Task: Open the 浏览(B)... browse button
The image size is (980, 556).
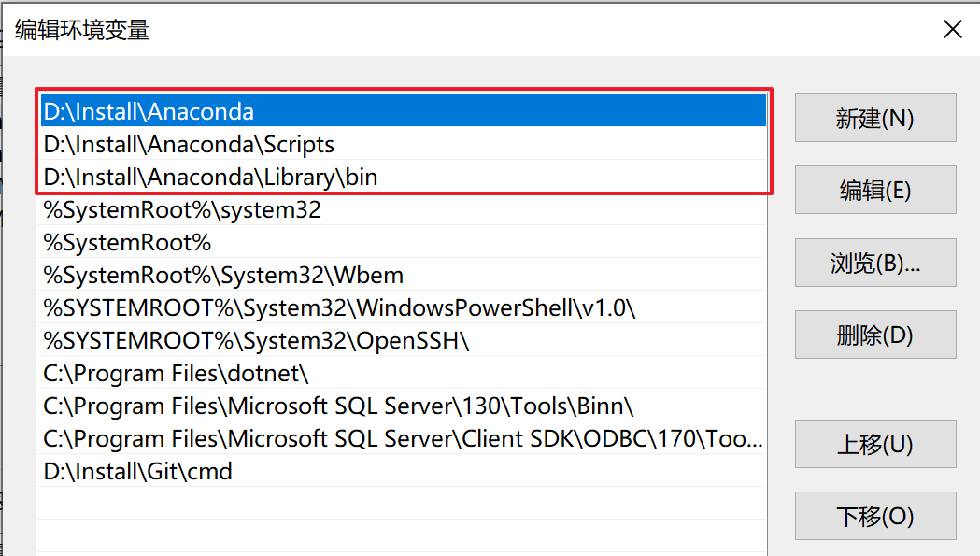Action: (x=875, y=263)
